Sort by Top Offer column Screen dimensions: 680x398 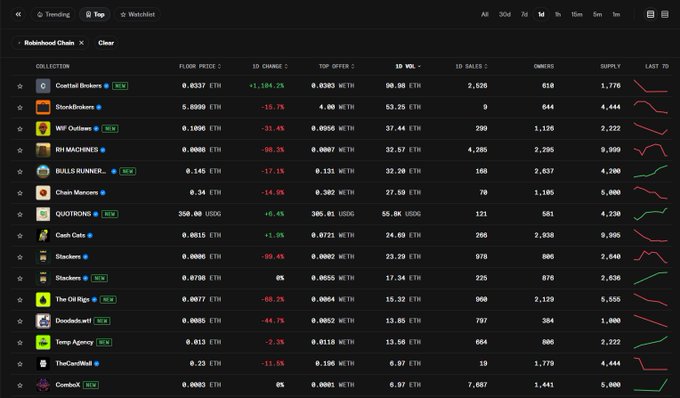[x=337, y=66]
